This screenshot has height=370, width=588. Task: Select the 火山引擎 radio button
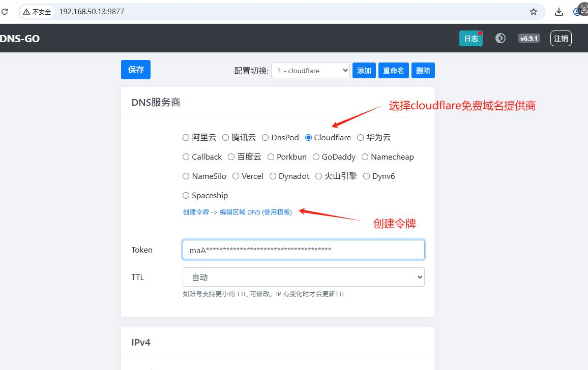point(318,176)
